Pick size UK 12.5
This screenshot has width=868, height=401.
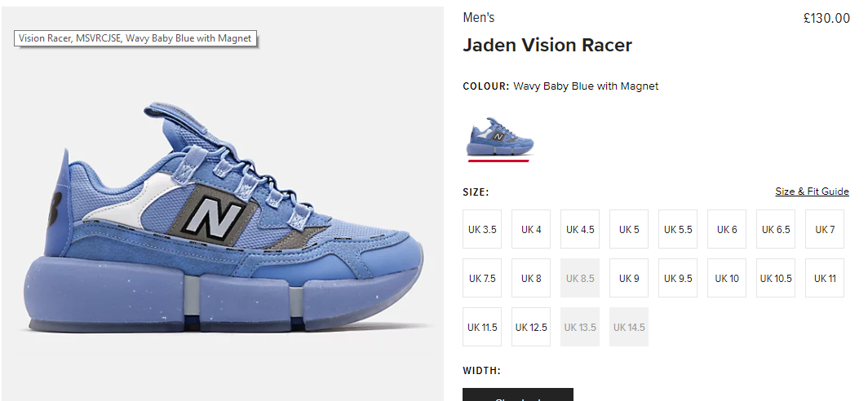[x=531, y=327]
